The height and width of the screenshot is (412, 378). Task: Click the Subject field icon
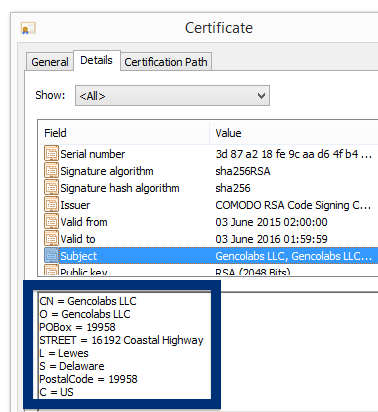[51, 256]
